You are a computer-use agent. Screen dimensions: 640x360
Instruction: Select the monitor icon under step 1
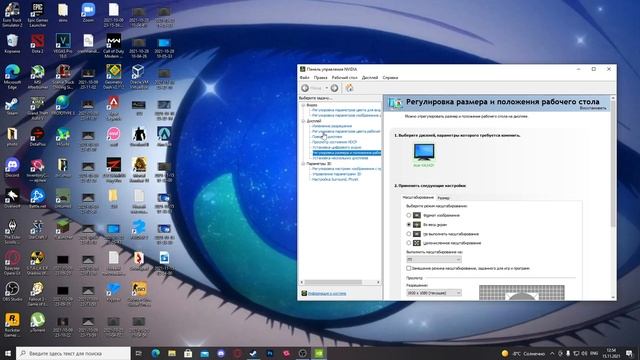pos(424,152)
